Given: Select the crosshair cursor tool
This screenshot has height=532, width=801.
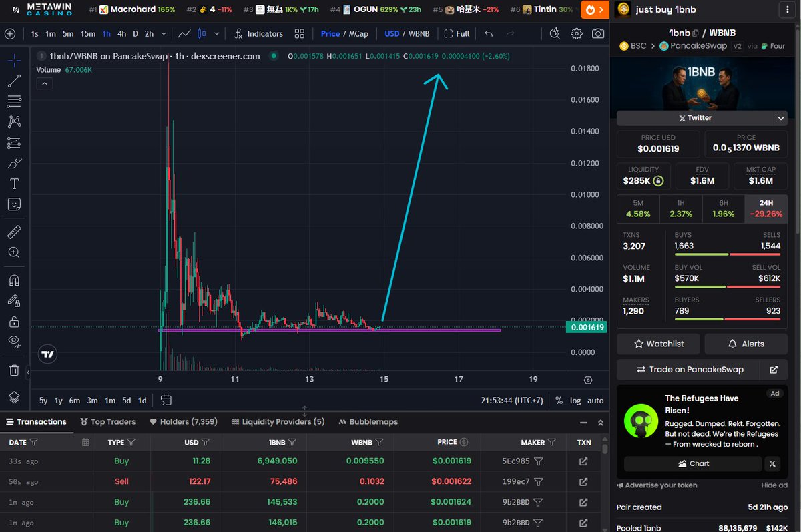Looking at the screenshot, I should coord(14,61).
